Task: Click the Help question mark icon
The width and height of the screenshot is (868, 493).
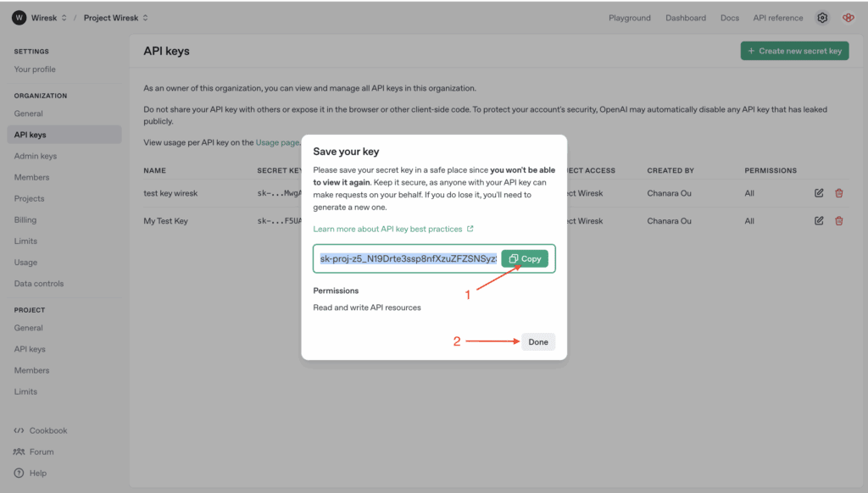Action: [x=19, y=473]
